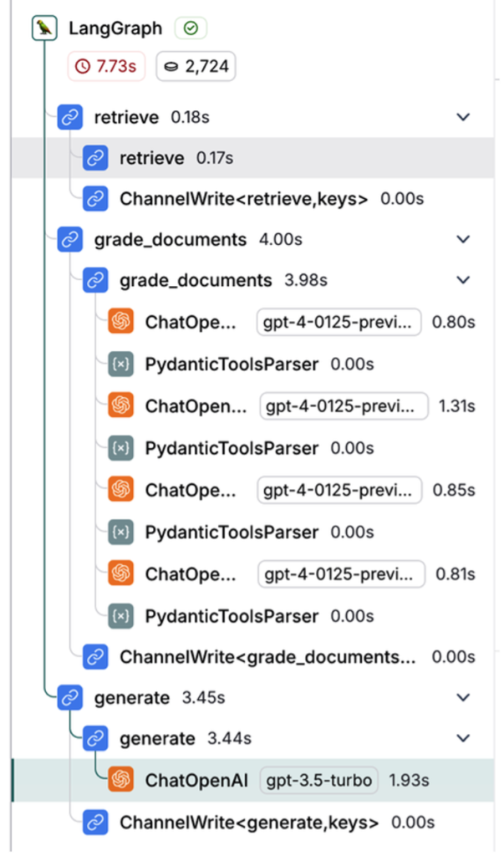Click the OpenAI icon beside the 0.80s run
504x856 pixels.
tap(121, 322)
